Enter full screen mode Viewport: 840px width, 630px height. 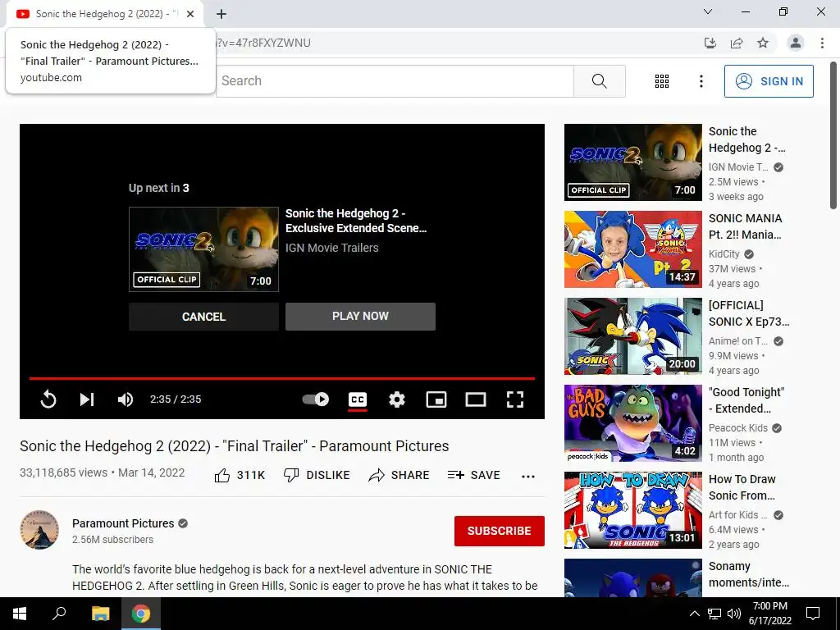tap(515, 399)
